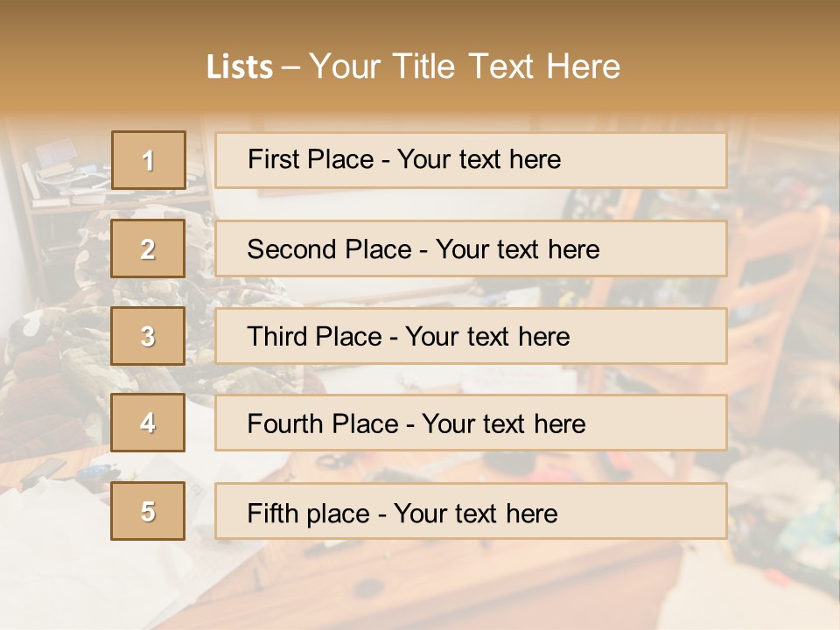The height and width of the screenshot is (630, 840).
Task: Click the bold word Lists in title
Action: coord(239,67)
